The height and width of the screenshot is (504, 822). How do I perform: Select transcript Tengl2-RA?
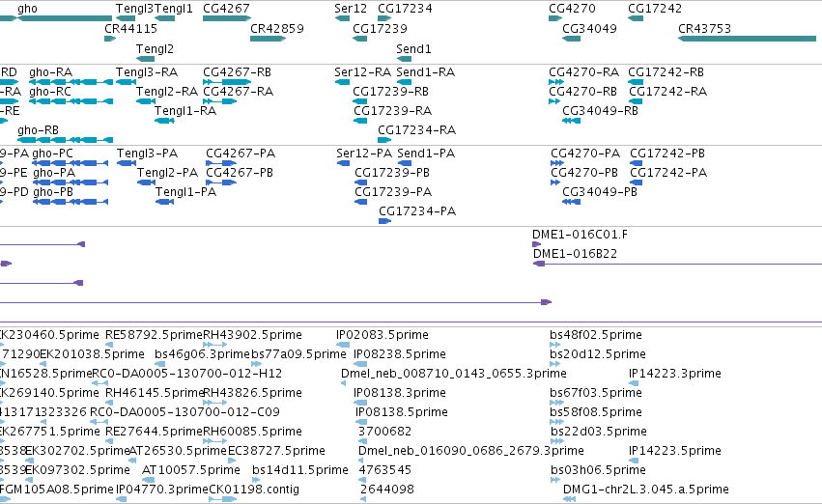pyautogui.click(x=167, y=91)
